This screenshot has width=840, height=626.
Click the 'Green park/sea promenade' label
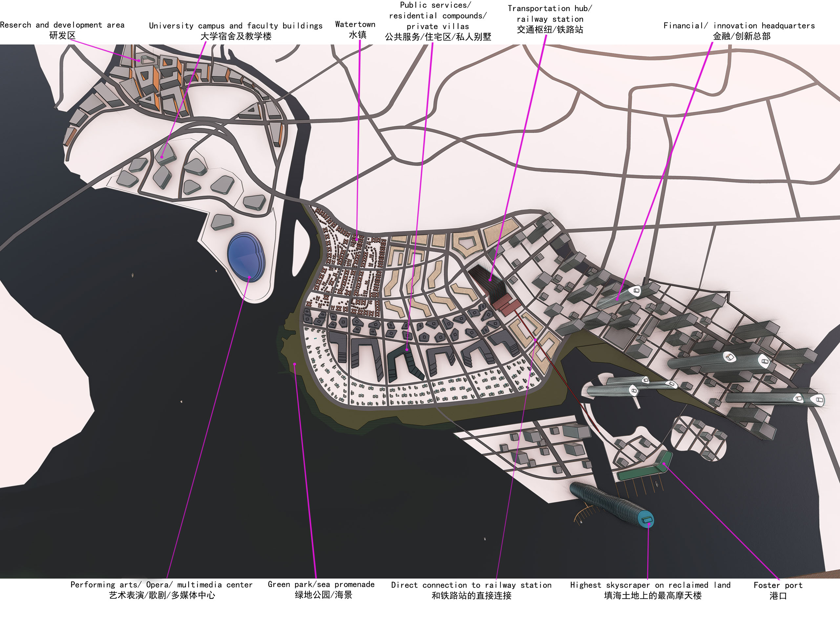[321, 584]
